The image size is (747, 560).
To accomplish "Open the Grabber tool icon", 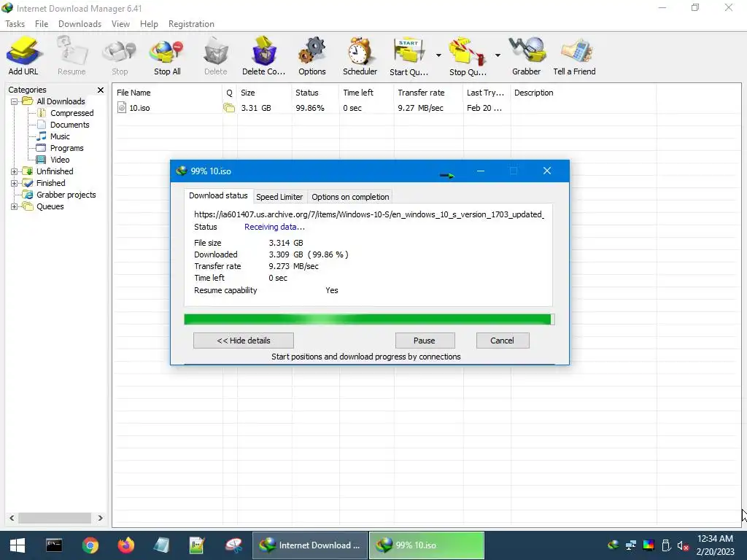I will [x=527, y=56].
